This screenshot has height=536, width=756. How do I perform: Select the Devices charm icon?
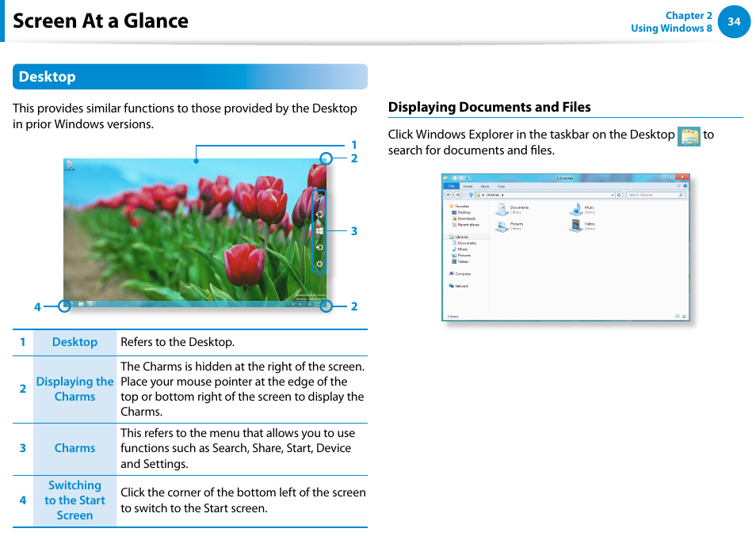pyautogui.click(x=319, y=248)
